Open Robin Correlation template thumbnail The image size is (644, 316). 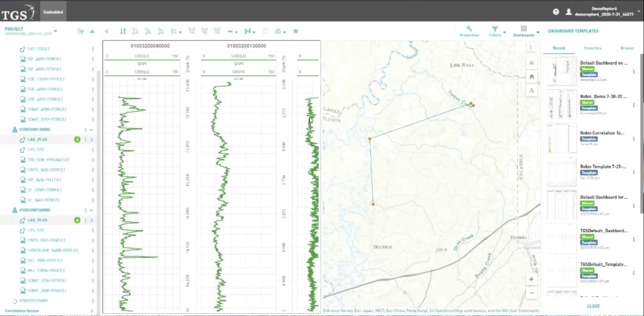[x=561, y=138]
